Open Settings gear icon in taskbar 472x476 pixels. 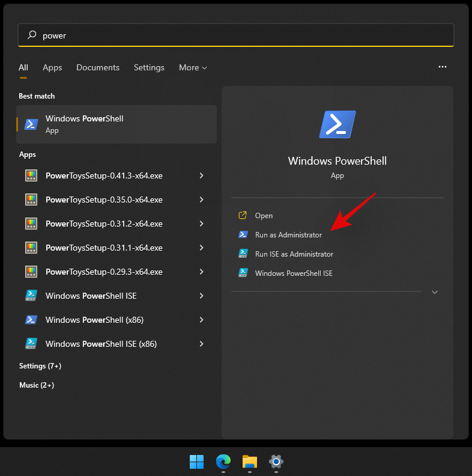[276, 462]
